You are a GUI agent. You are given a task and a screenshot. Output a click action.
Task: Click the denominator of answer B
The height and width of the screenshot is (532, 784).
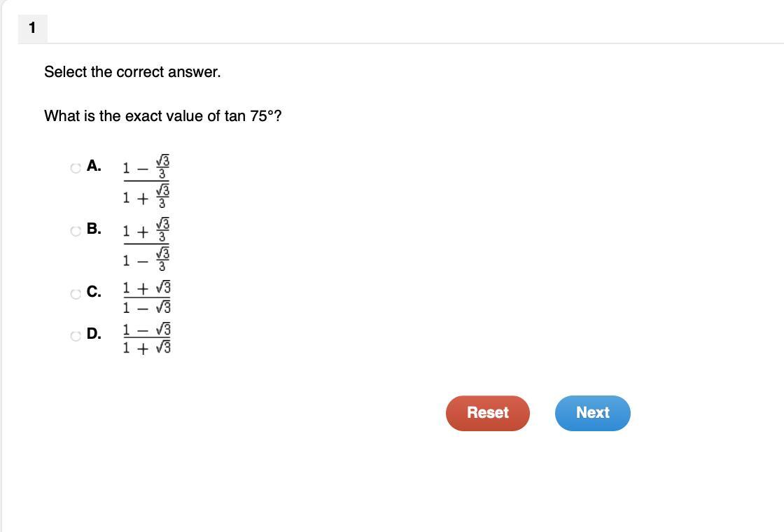click(x=146, y=258)
